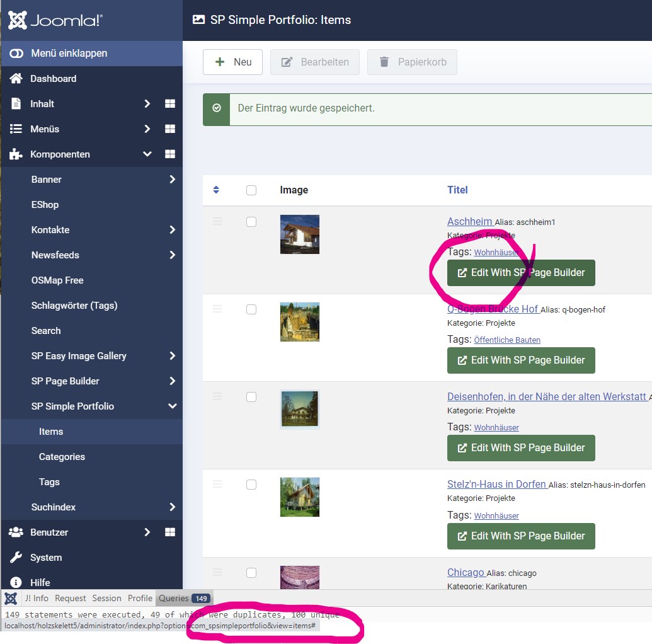The width and height of the screenshot is (652, 644).
Task: Open the Wohnhäuser tag link under Aschheim
Action: coord(496,253)
